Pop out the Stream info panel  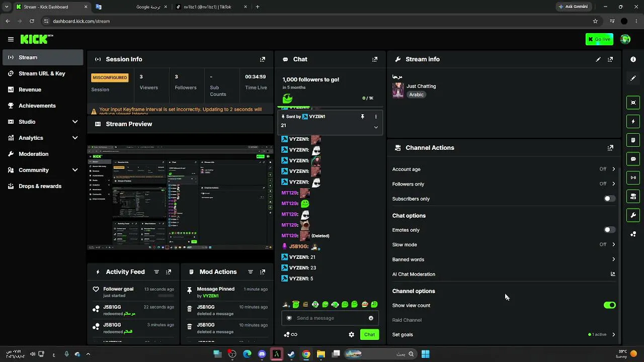coord(610,59)
